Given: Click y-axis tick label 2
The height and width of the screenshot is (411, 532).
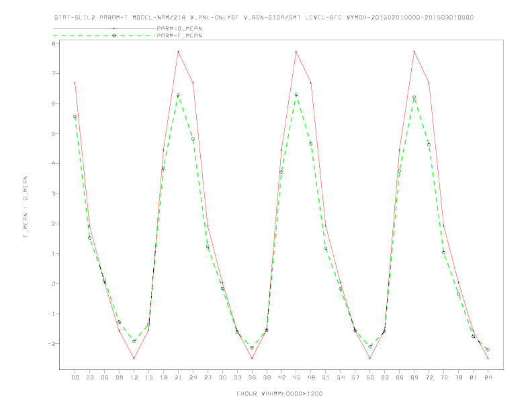Looking at the screenshot, I should tap(53, 224).
